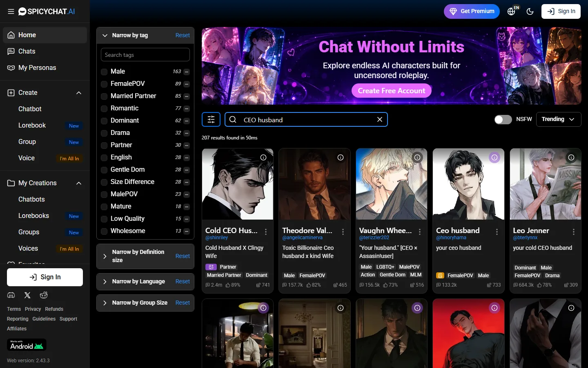Open the X (Twitter) icon in sidebar
This screenshot has height=368, width=588.
[x=27, y=295]
